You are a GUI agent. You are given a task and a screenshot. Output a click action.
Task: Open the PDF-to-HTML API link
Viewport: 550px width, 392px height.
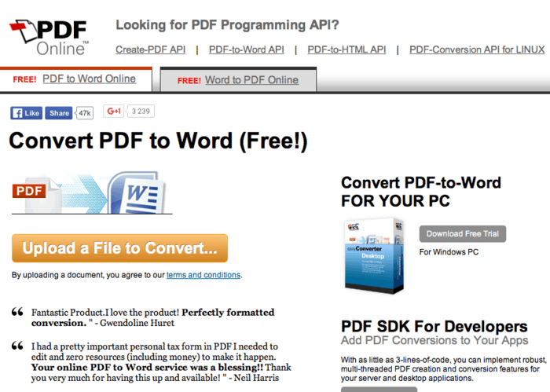pyautogui.click(x=346, y=49)
